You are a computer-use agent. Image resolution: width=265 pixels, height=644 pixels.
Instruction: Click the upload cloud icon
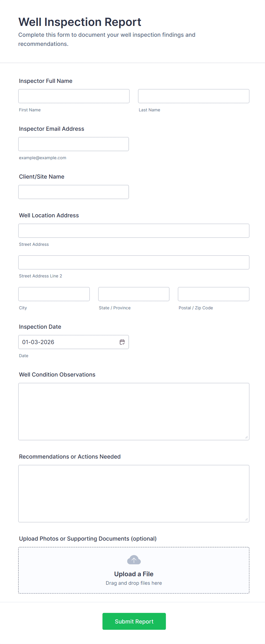click(134, 559)
